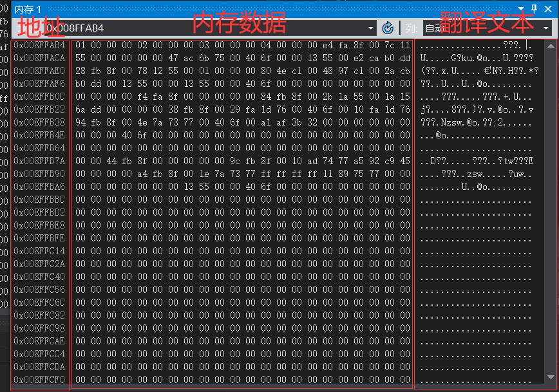Select address 0x008FFCC4
This screenshot has width=559, height=392.
click(39, 354)
